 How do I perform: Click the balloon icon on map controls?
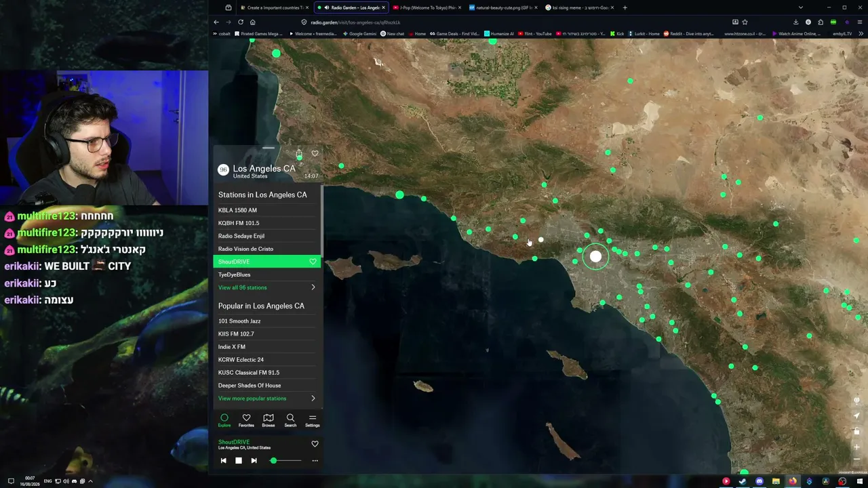tap(856, 401)
